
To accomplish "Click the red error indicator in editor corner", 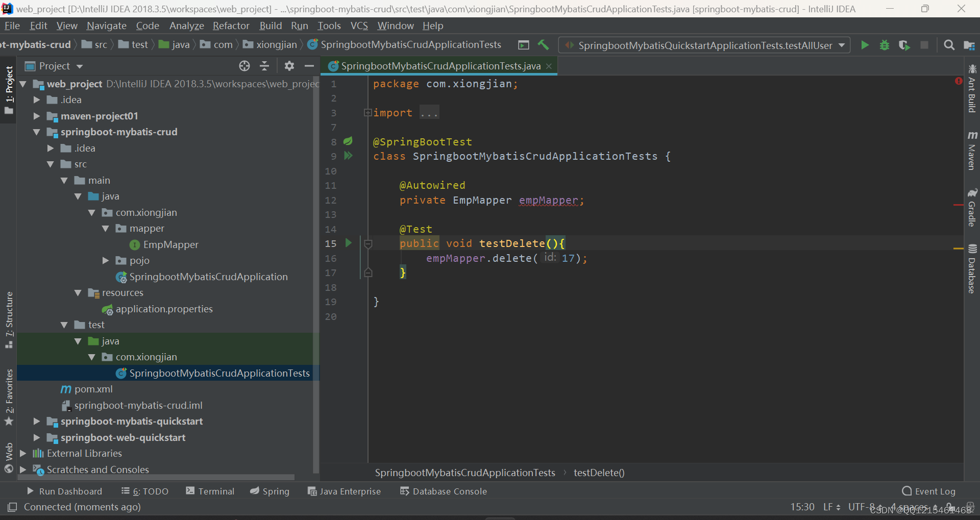I will 959,81.
